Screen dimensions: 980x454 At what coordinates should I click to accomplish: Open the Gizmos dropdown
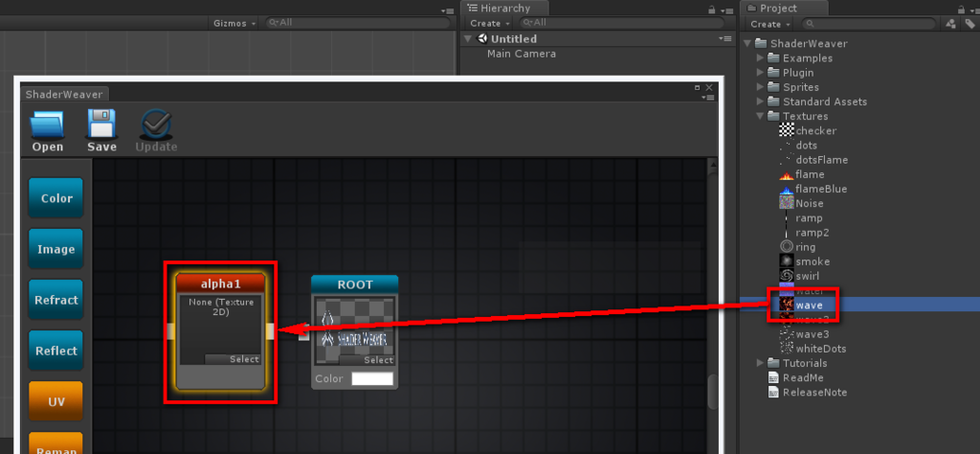click(x=234, y=23)
